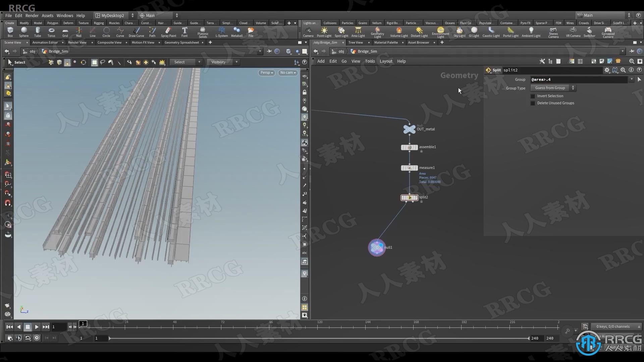The image size is (644, 362).
Task: Click the split2 node in network
Action: point(409,197)
